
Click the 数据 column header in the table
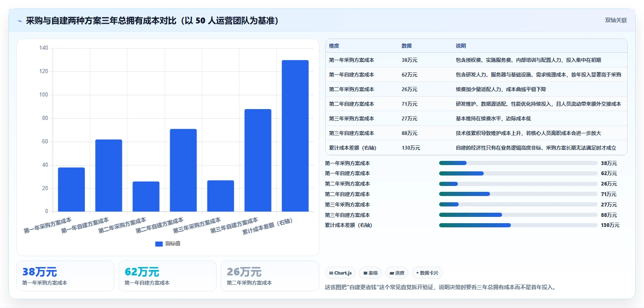pos(407,46)
